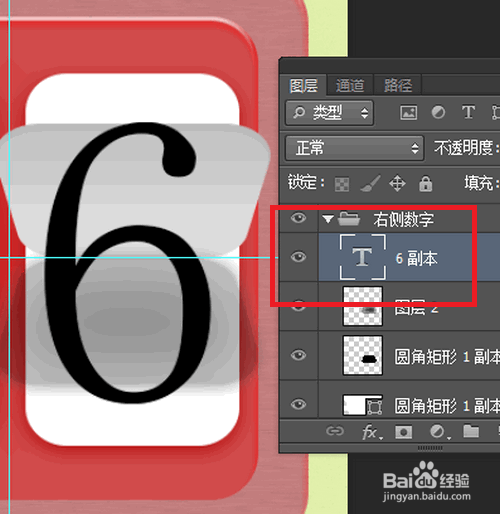Lock layer position move icon
This screenshot has width=500, height=514.
tap(397, 184)
